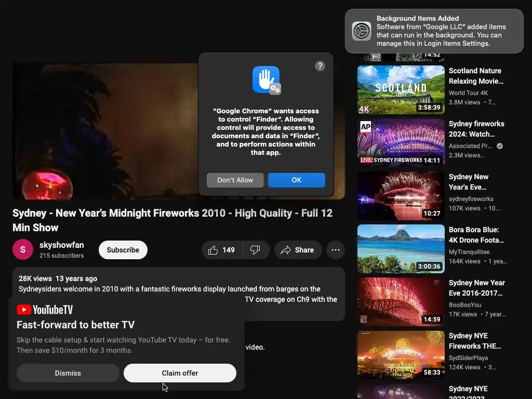Click title 'Sydney fireworks 2024: Watch…'
This screenshot has width=532, height=399.
click(x=476, y=129)
